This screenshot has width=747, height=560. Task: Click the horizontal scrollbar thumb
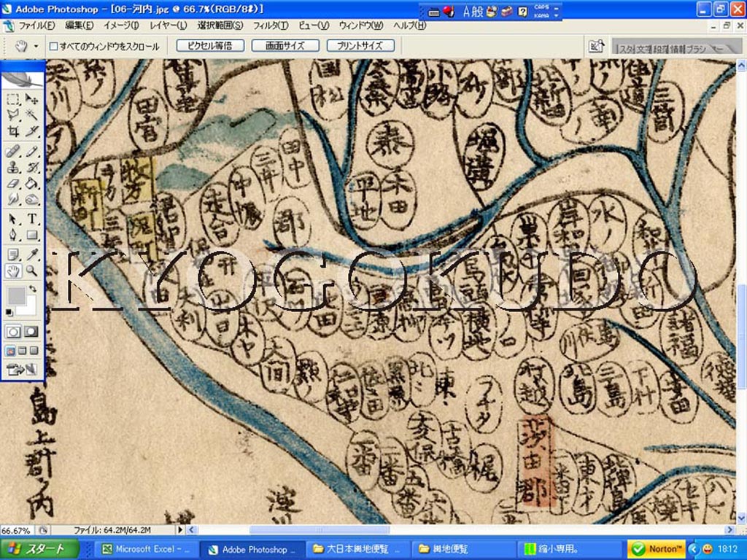(320, 529)
